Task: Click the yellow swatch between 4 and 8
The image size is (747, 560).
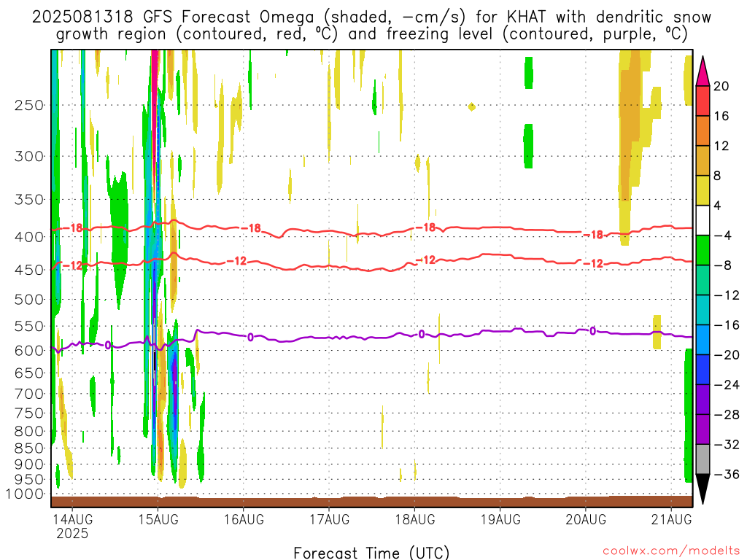Action: point(703,190)
